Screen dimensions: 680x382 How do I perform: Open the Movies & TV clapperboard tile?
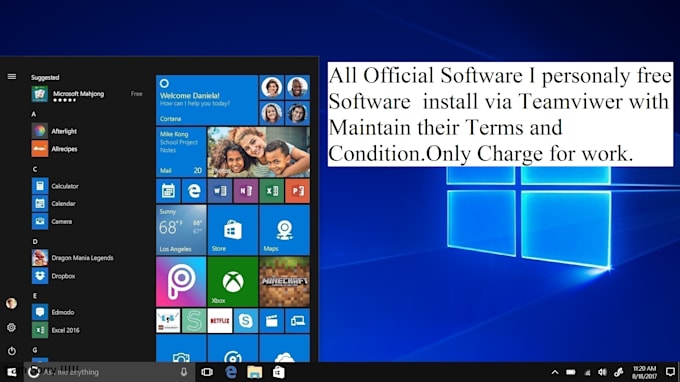pos(271,321)
